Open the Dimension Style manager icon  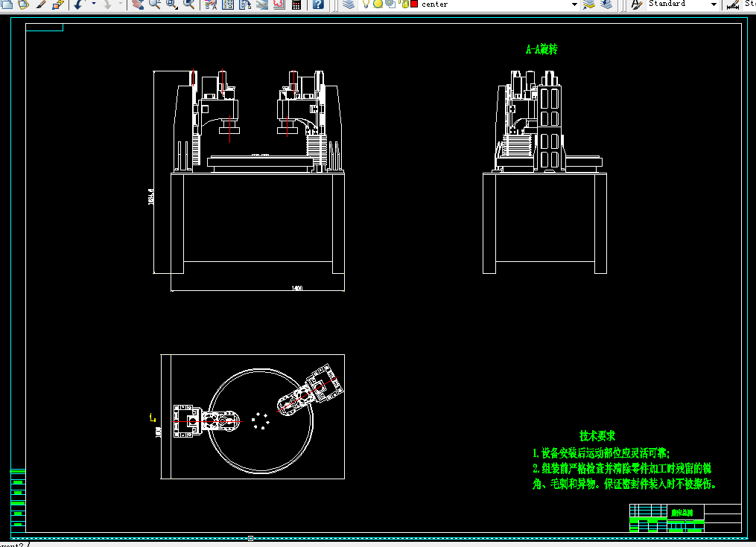pyautogui.click(x=733, y=4)
